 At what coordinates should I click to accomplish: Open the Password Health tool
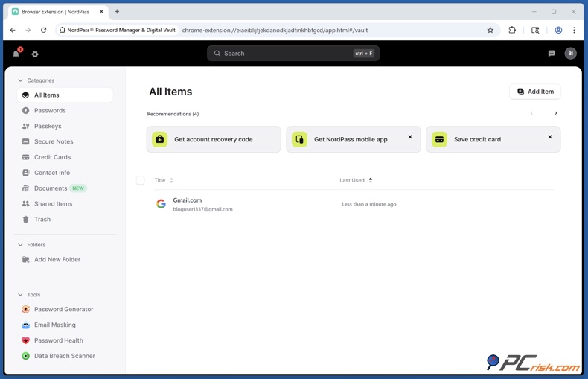pos(58,340)
